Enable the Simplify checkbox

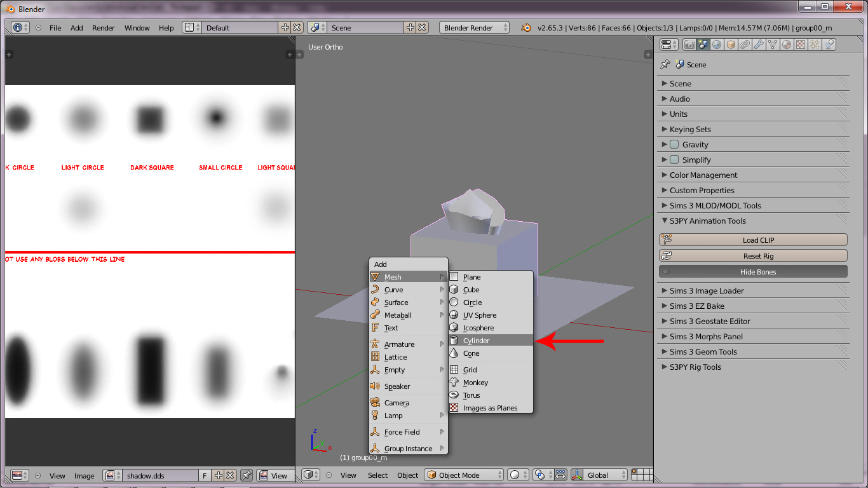(x=674, y=160)
